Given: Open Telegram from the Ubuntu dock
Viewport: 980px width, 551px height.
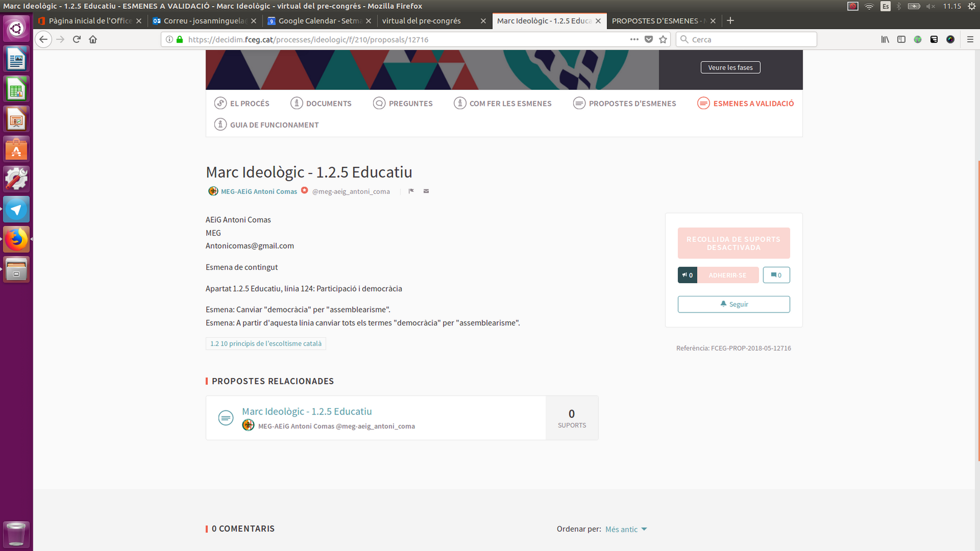Looking at the screenshot, I should pyautogui.click(x=16, y=210).
